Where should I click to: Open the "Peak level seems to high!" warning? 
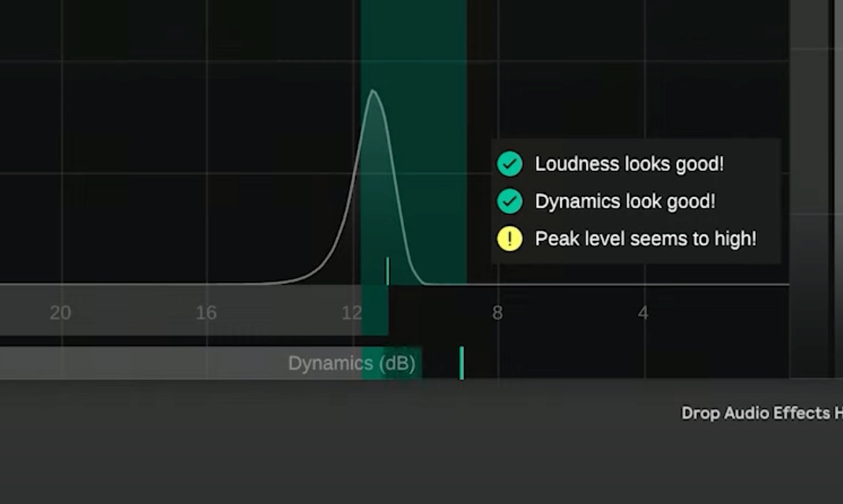coord(645,239)
